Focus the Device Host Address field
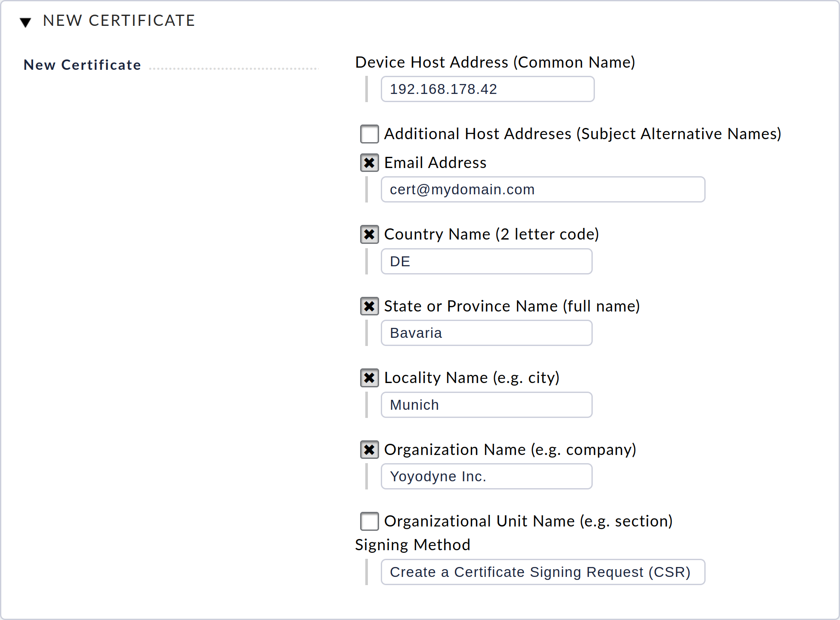Viewport: 840px width, 620px height. 488,89
